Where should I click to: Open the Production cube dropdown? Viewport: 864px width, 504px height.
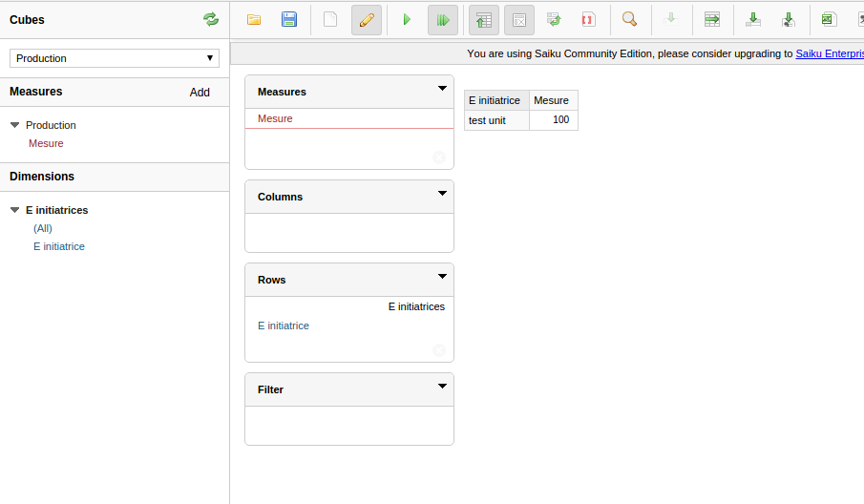point(114,58)
